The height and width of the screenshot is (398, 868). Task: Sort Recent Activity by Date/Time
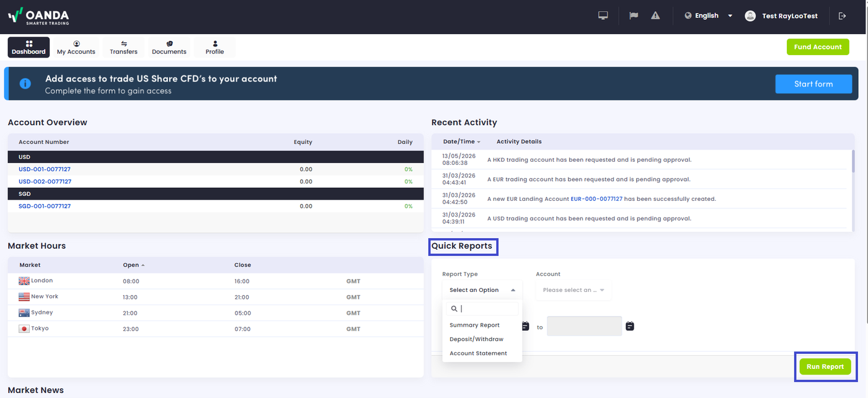461,141
